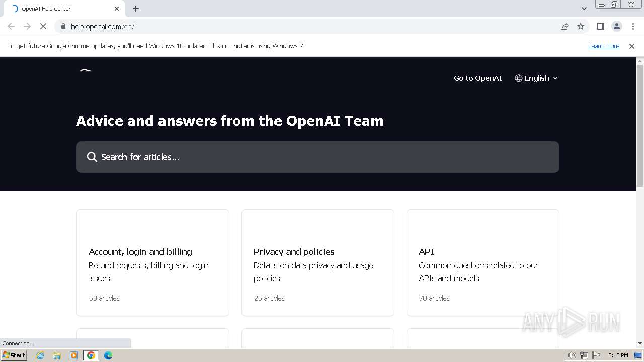This screenshot has width=644, height=362.
Task: Click the Search for articles field
Action: (x=322, y=157)
